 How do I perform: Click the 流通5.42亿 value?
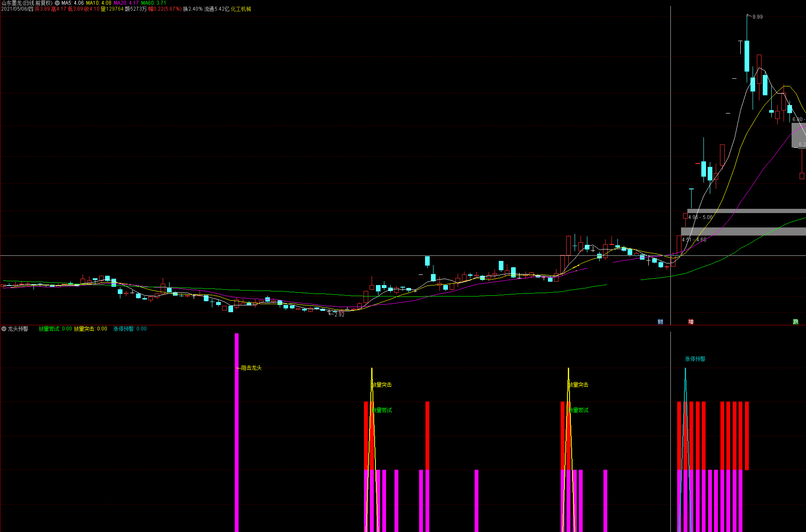(217, 9)
